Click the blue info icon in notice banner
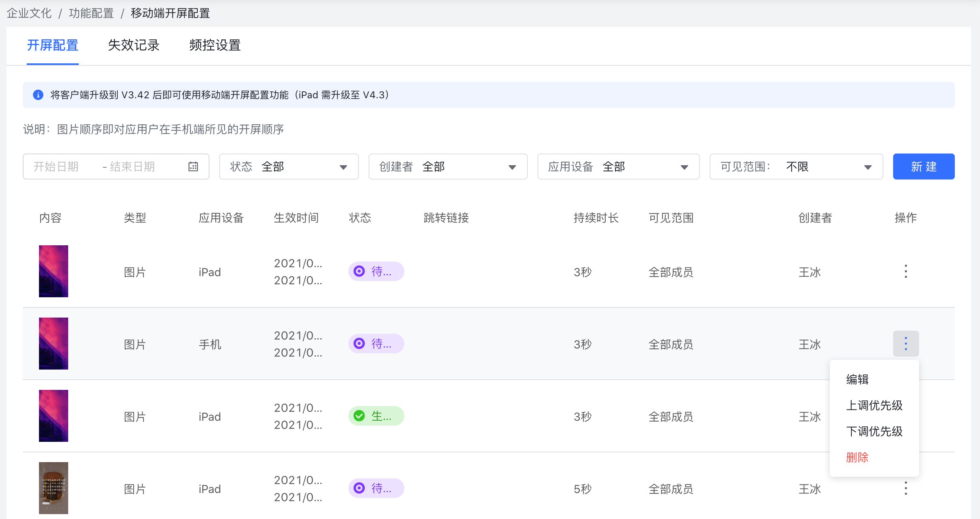Viewport: 980px width, 519px height. (x=38, y=95)
